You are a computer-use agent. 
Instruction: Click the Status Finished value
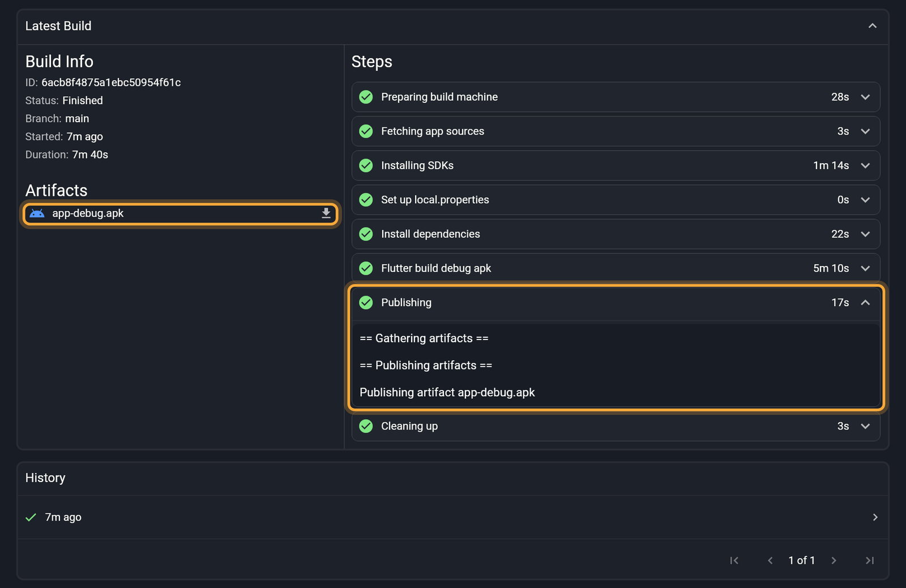[83, 101]
